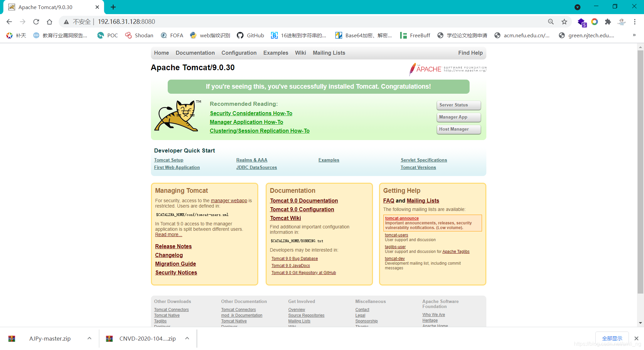Click the insecure site warning icon
The height and width of the screenshot is (350, 644).
[66, 22]
